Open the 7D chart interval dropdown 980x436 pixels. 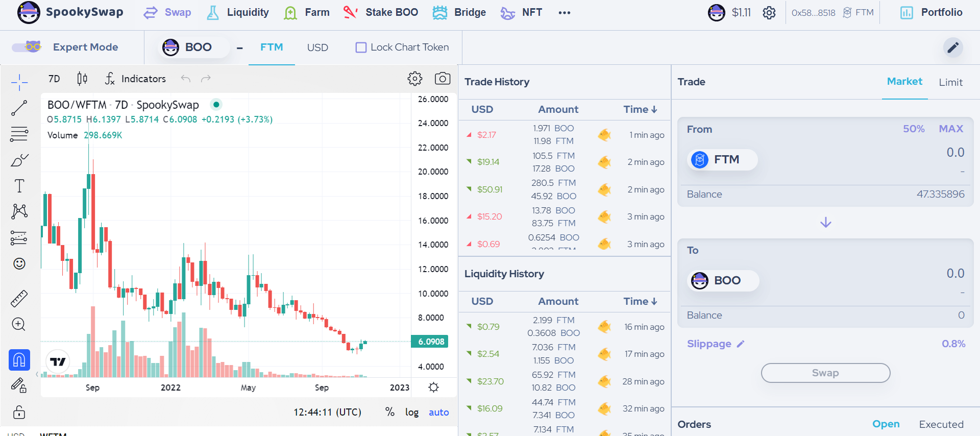54,79
